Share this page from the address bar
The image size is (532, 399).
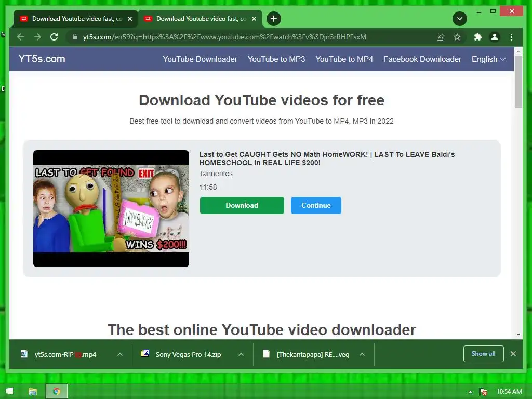tap(441, 37)
